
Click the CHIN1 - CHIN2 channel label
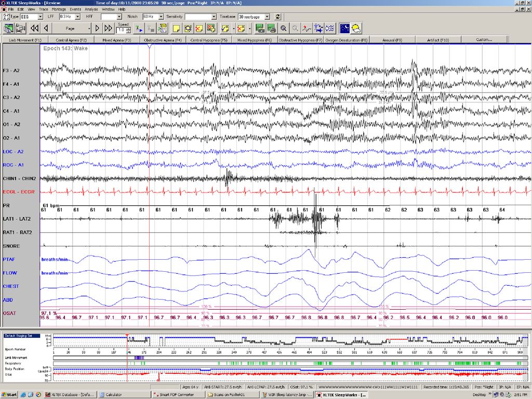tap(19, 179)
